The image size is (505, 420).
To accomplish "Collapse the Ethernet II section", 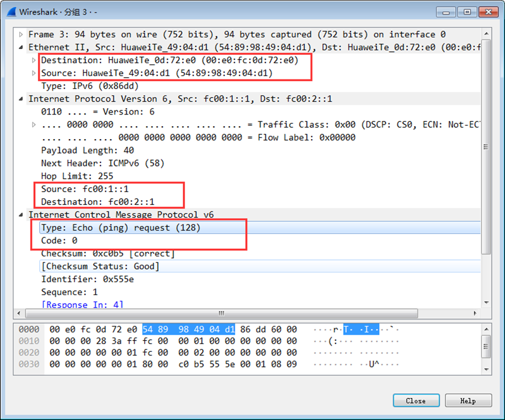I will point(21,47).
